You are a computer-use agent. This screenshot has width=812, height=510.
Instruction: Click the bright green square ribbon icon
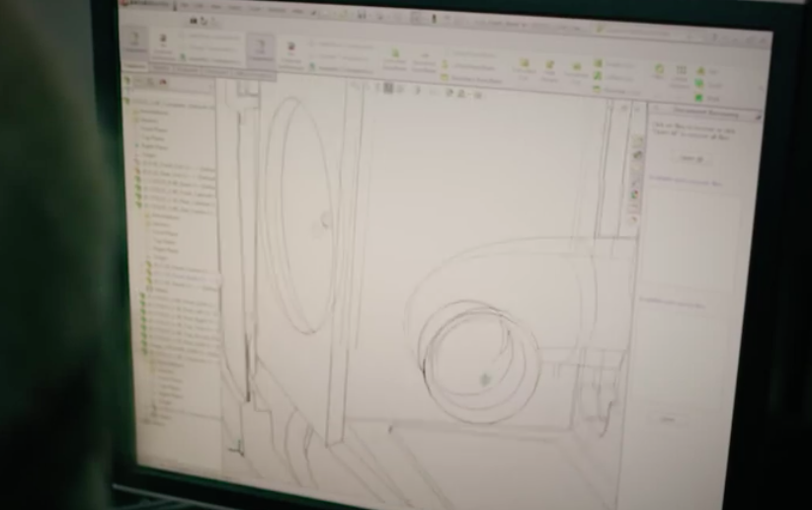click(x=698, y=98)
